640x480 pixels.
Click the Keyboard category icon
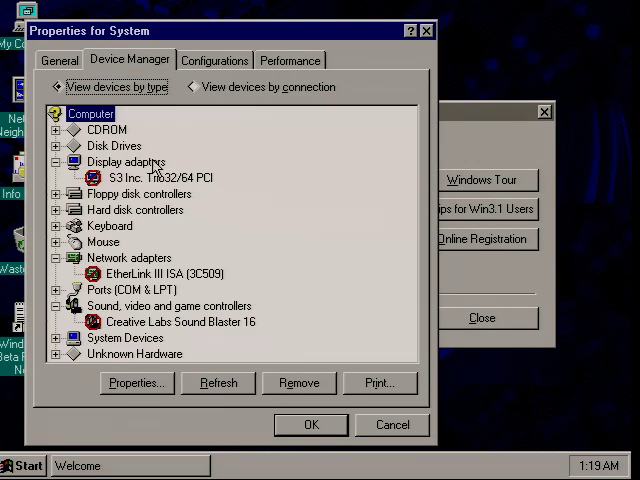click(x=74, y=226)
